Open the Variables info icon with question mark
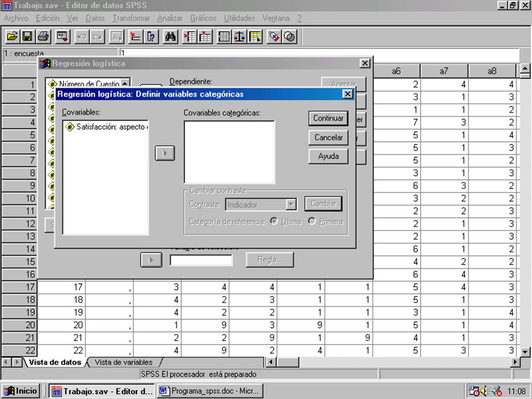This screenshot has width=532, height=399. point(151,37)
